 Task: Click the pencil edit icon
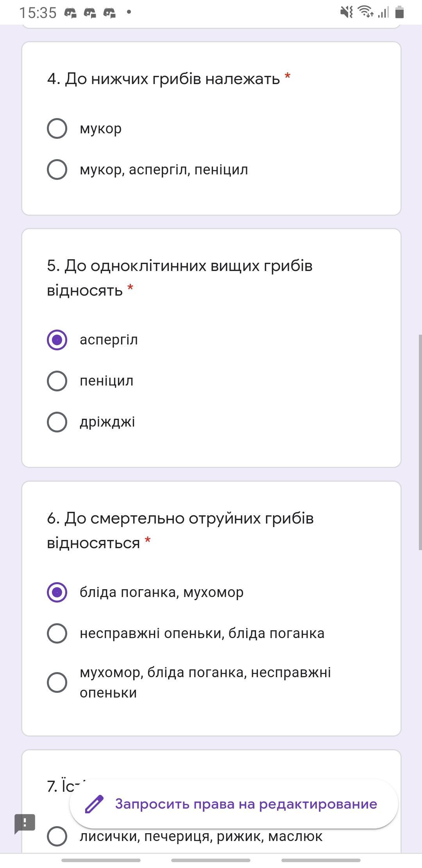94,804
